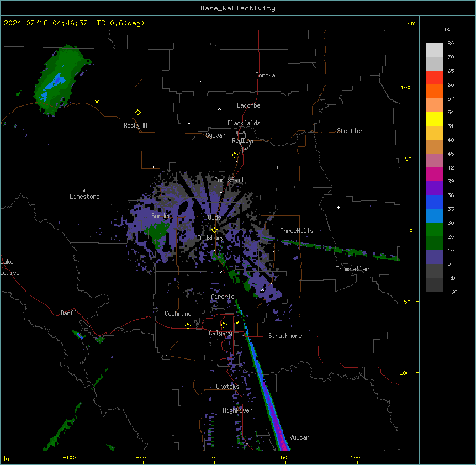Click the ThreeHills label
Screen dimensions: 476x465
(x=297, y=231)
